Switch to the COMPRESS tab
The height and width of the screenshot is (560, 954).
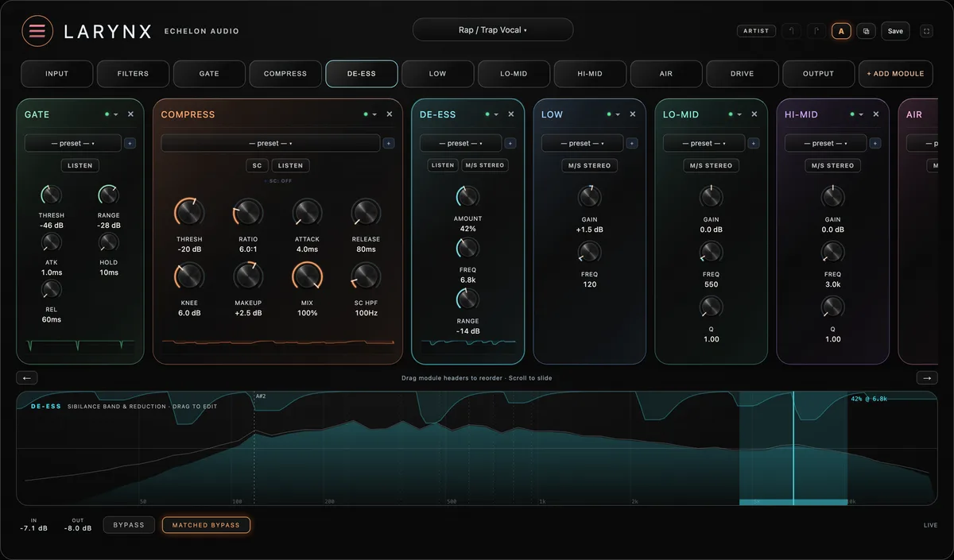click(x=285, y=74)
